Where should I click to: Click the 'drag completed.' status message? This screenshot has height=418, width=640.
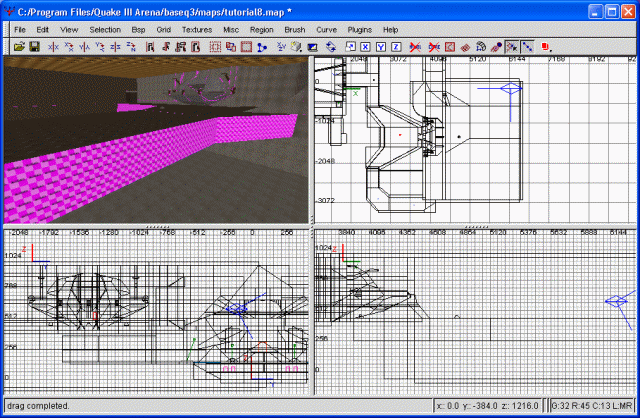(x=38, y=406)
